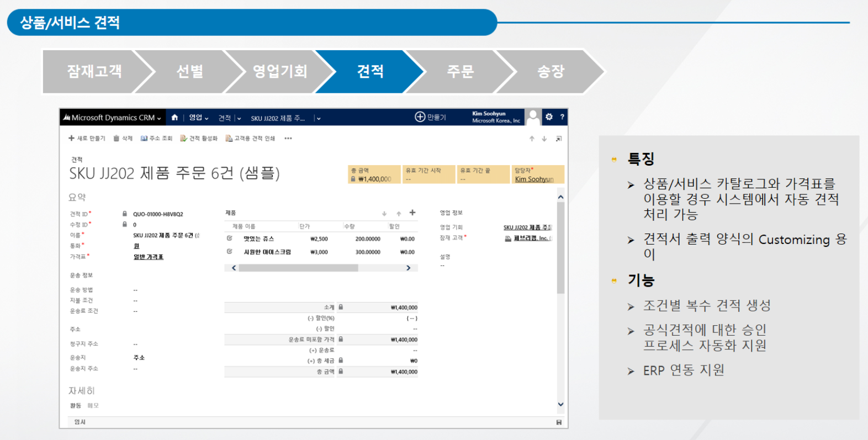Click the 이름 field value SKU JJ202
Viewport: 868px width, 440px height.
166,235
